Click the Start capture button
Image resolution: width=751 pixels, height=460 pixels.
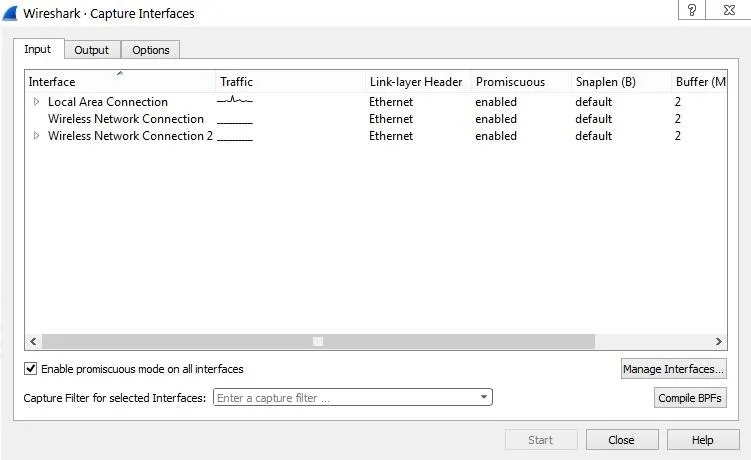coord(541,439)
